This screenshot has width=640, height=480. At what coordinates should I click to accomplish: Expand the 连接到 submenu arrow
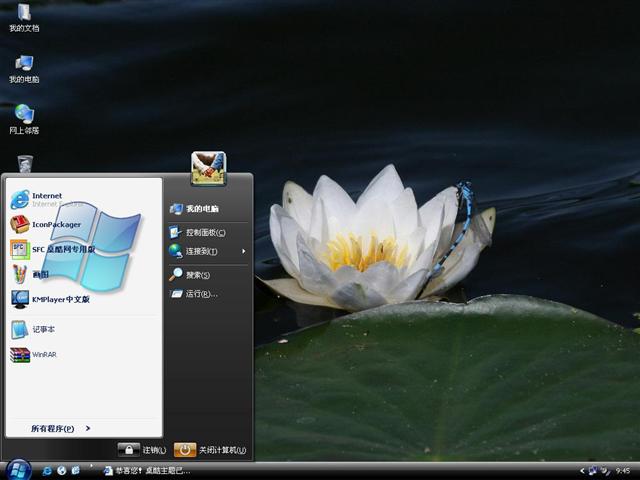coord(244,251)
